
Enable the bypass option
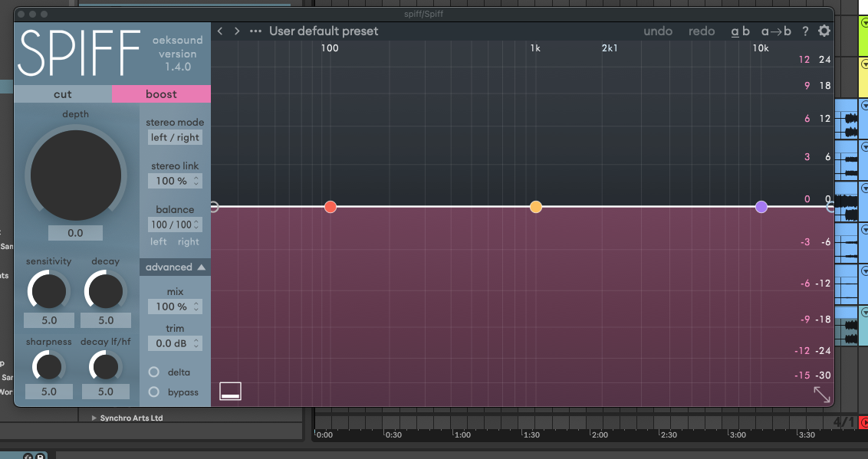coord(154,392)
